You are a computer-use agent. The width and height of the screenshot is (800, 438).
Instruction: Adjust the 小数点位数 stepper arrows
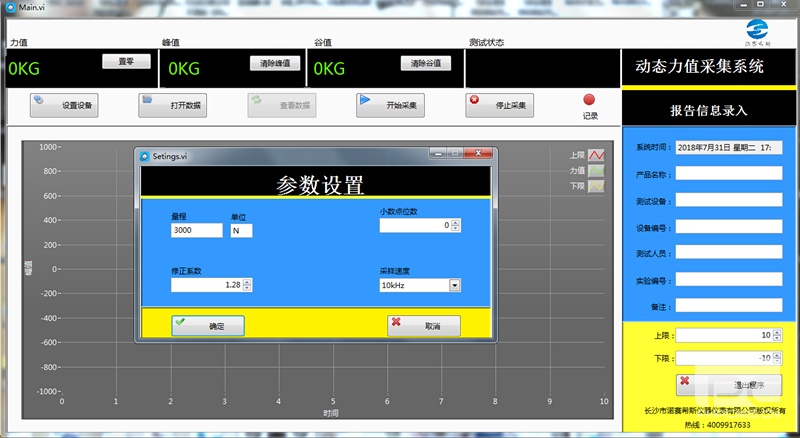[x=457, y=226]
